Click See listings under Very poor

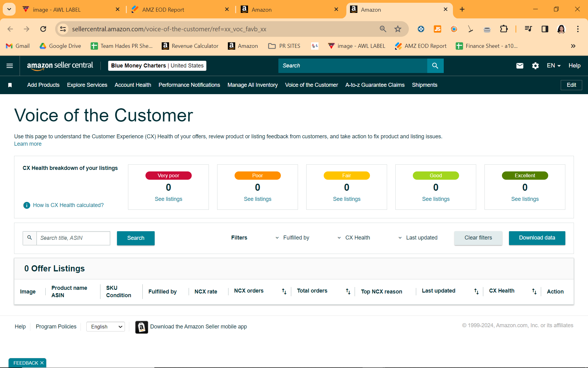pos(168,199)
